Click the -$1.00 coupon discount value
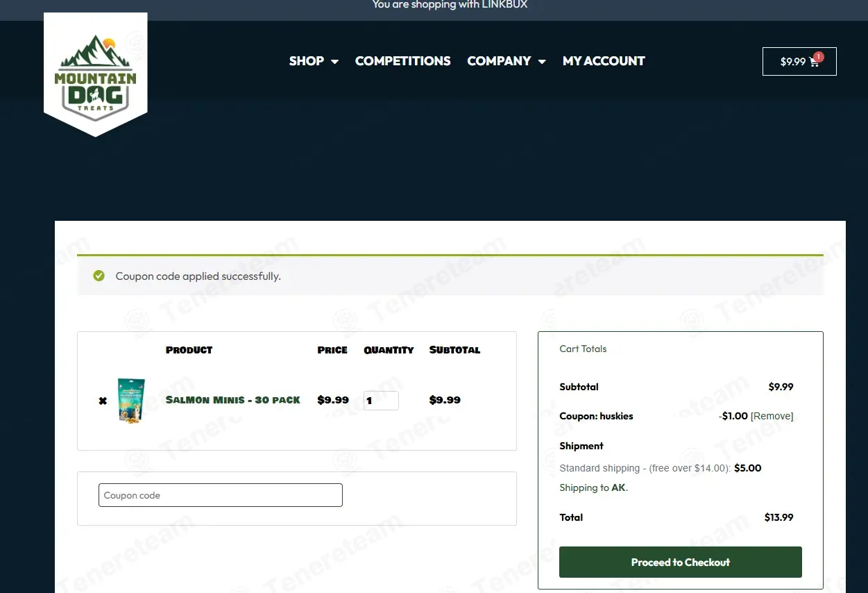The height and width of the screenshot is (593, 868). pos(733,416)
